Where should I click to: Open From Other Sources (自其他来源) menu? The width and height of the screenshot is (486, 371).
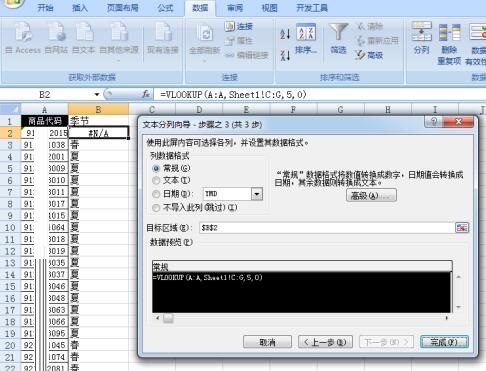coord(119,41)
